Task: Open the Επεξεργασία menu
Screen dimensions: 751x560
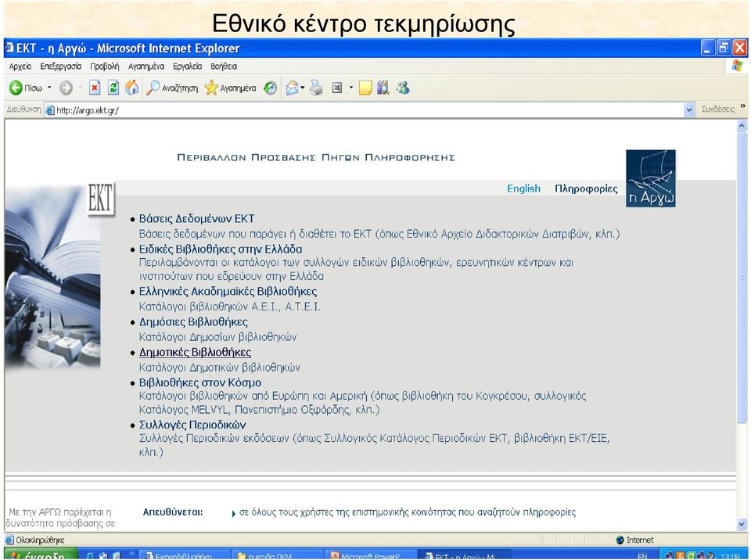Action: coord(61,66)
